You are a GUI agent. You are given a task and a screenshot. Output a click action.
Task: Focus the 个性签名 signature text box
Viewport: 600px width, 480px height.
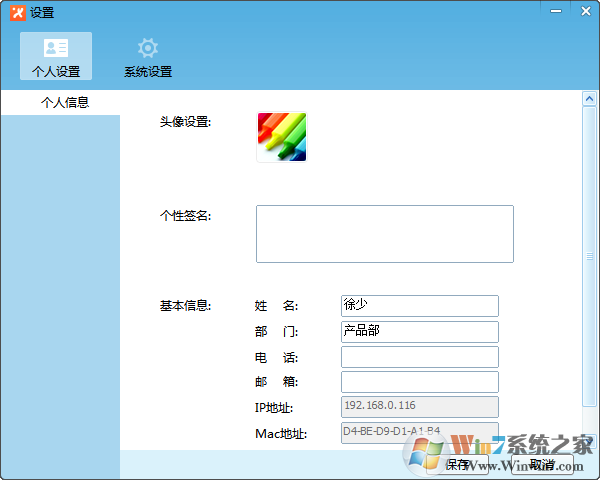click(x=385, y=234)
